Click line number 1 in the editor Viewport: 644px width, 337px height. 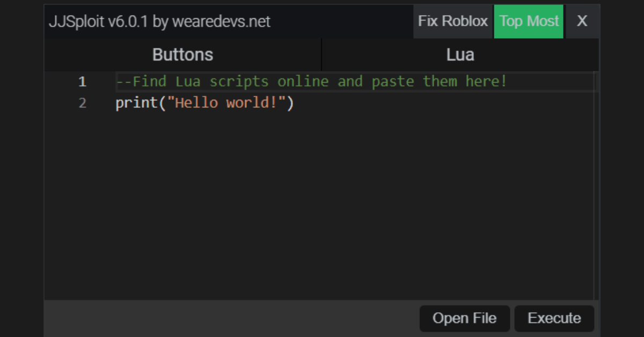[x=82, y=82]
